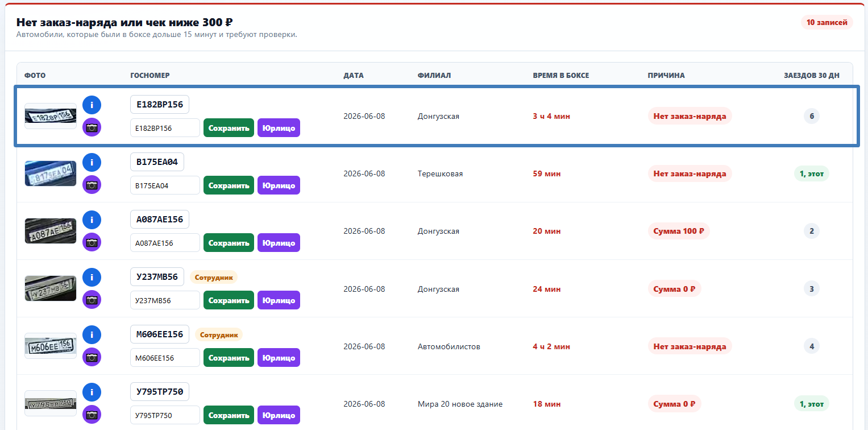This screenshot has width=868, height=430.
Task: Open plate photo thumbnail for M606EE156
Action: point(51,346)
